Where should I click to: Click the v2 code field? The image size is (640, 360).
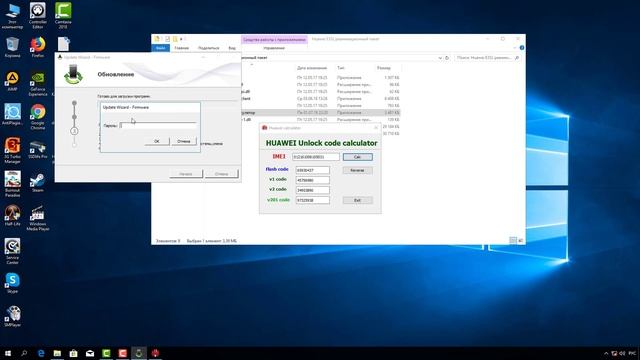(x=312, y=190)
